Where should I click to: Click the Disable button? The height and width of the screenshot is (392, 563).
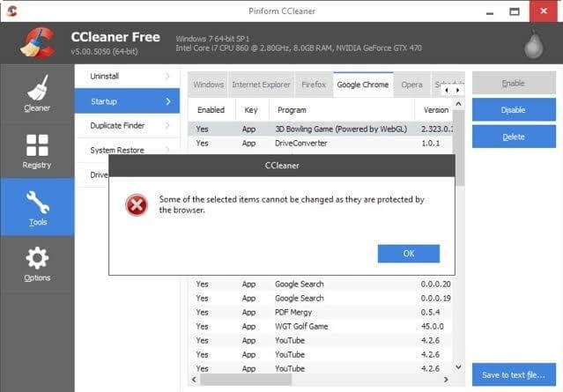pos(514,110)
